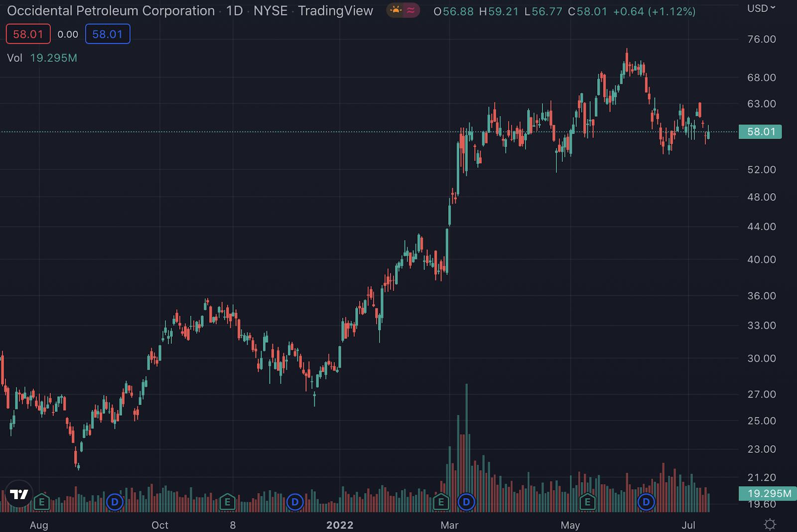The width and height of the screenshot is (797, 532).
Task: Click the NYSE exchange label
Action: (270, 10)
